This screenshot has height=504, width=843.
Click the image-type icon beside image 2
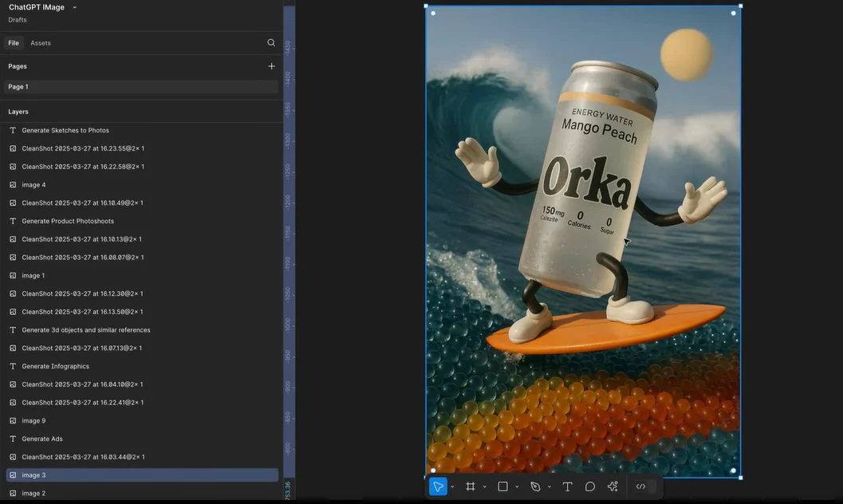pos(13,494)
